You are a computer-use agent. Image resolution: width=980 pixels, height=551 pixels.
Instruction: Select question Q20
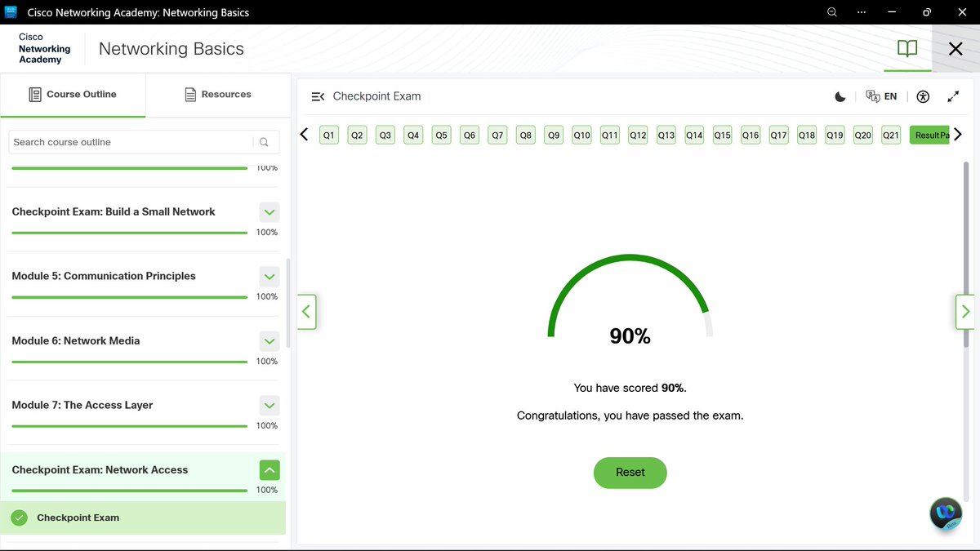pyautogui.click(x=862, y=136)
